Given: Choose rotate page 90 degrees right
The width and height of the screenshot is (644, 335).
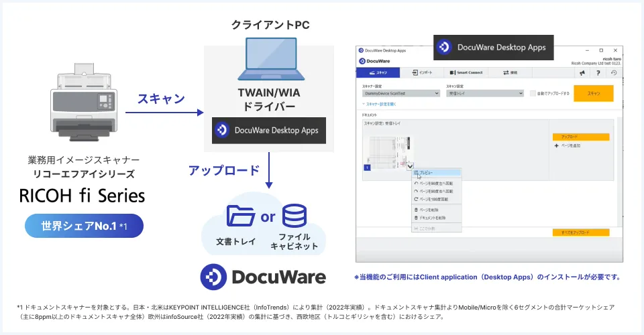Looking at the screenshot, I should 437,192.
